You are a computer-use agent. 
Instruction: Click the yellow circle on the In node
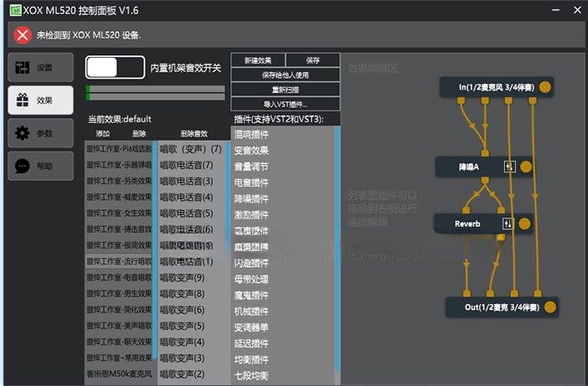[x=545, y=87]
